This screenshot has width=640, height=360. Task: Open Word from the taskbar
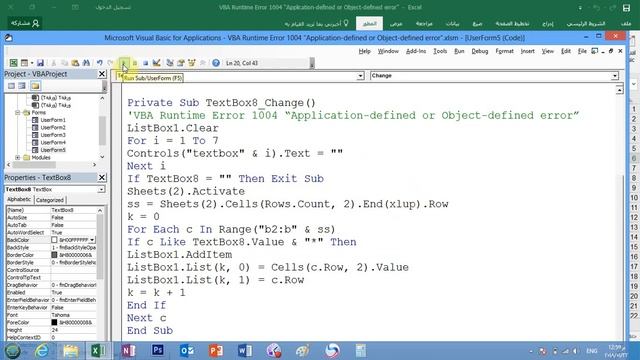point(245,351)
